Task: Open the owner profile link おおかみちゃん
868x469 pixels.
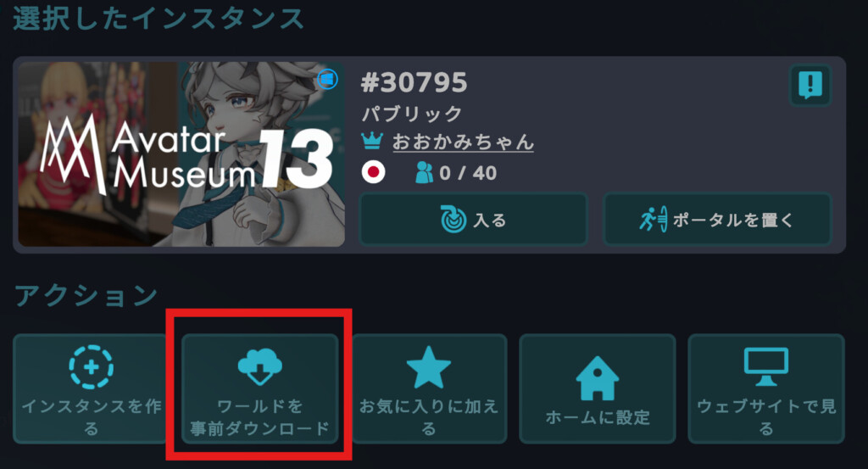Action: tap(463, 142)
